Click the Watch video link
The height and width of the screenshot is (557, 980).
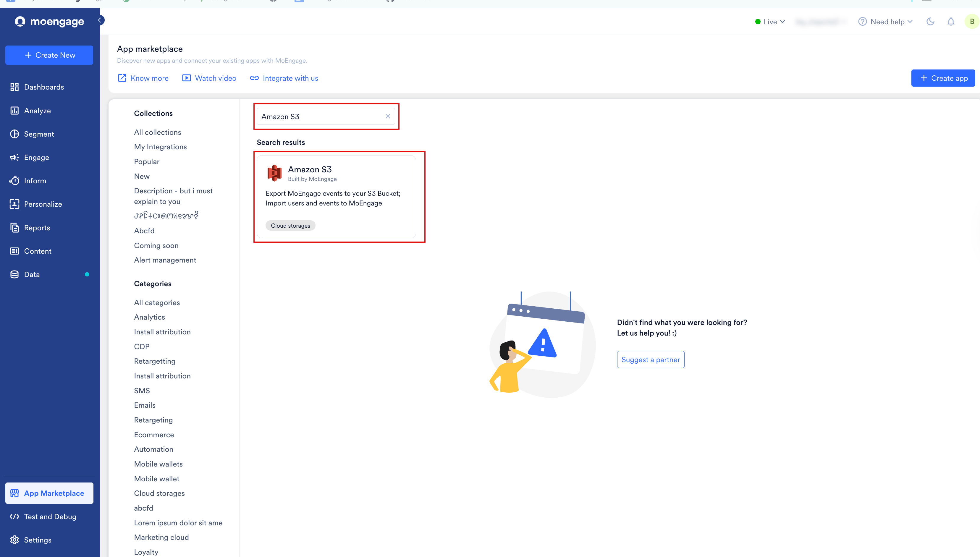coord(209,78)
